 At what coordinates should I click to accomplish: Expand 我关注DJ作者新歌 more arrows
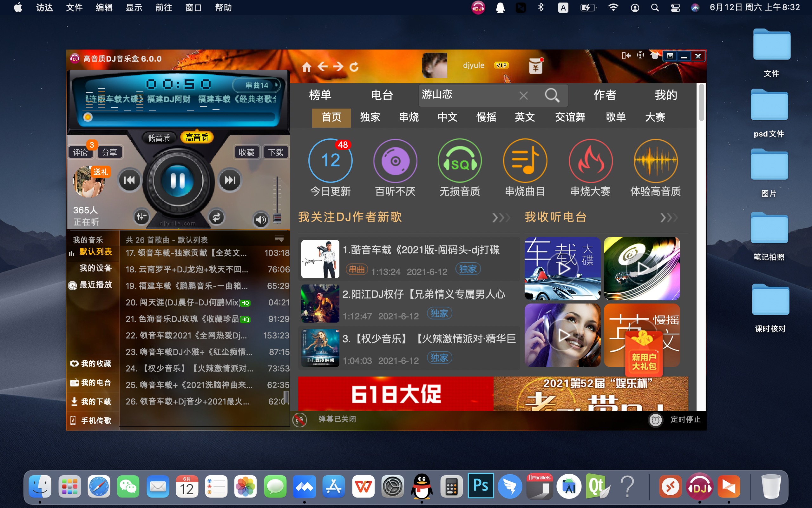tap(501, 218)
